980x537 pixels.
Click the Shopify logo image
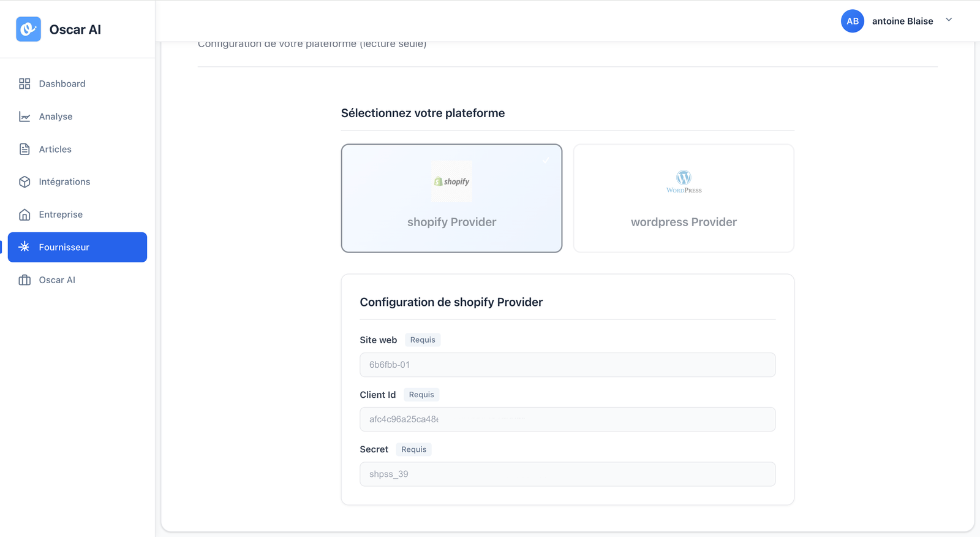452,181
